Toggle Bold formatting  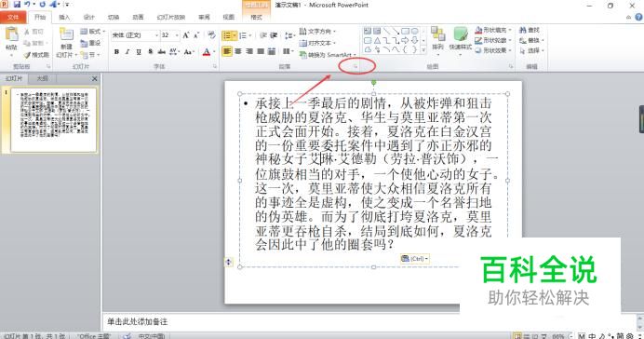pos(116,52)
